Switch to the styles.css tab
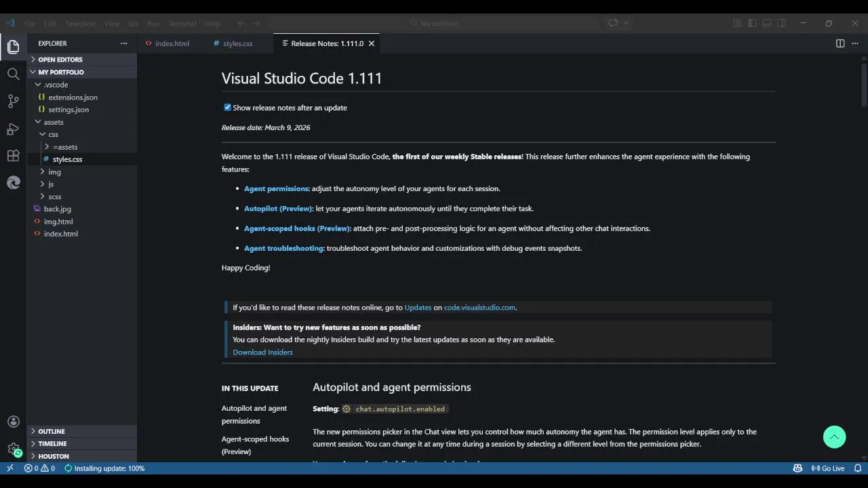Image resolution: width=868 pixels, height=488 pixels. pyautogui.click(x=237, y=43)
